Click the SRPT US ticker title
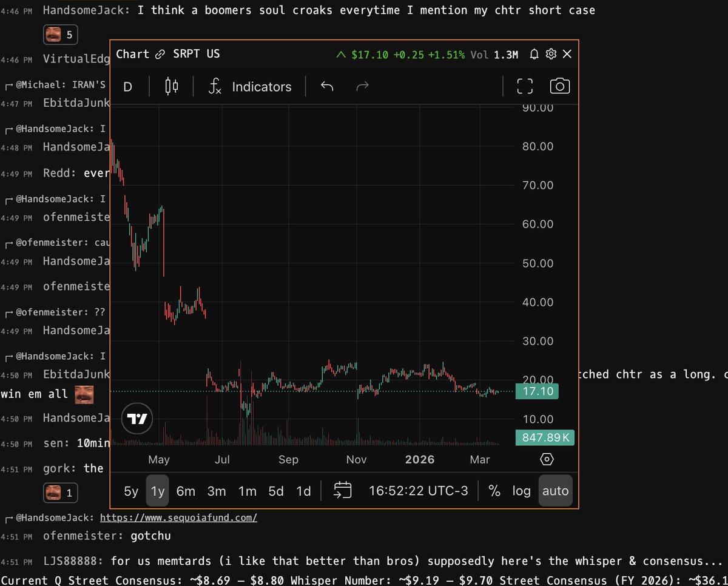This screenshot has height=586, width=728. [x=195, y=54]
